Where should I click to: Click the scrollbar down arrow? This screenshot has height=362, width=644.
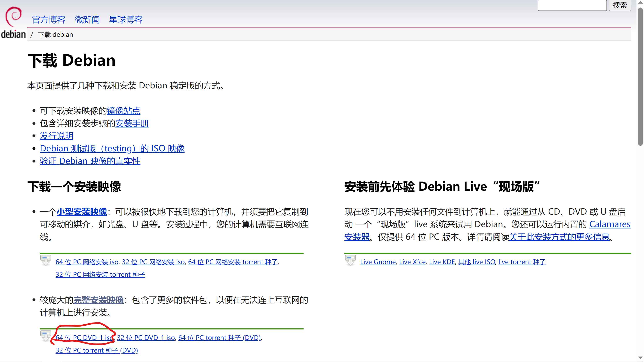(x=640, y=358)
